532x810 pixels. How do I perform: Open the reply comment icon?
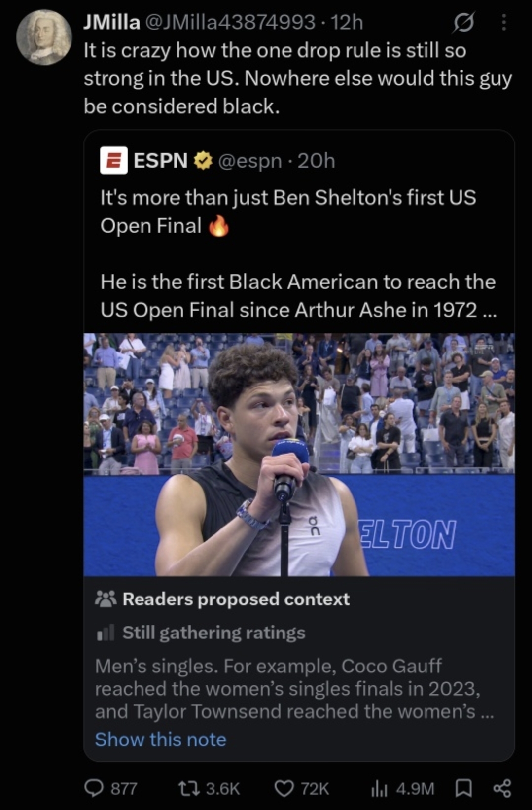(x=94, y=788)
